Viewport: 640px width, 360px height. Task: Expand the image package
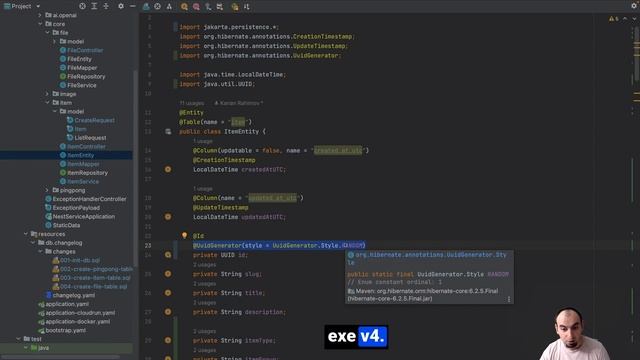[x=47, y=94]
